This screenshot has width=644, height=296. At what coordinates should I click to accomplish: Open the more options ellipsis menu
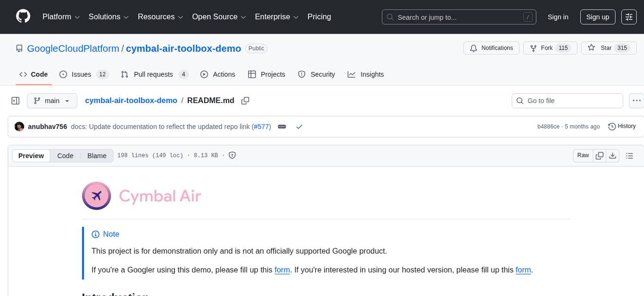[636, 100]
